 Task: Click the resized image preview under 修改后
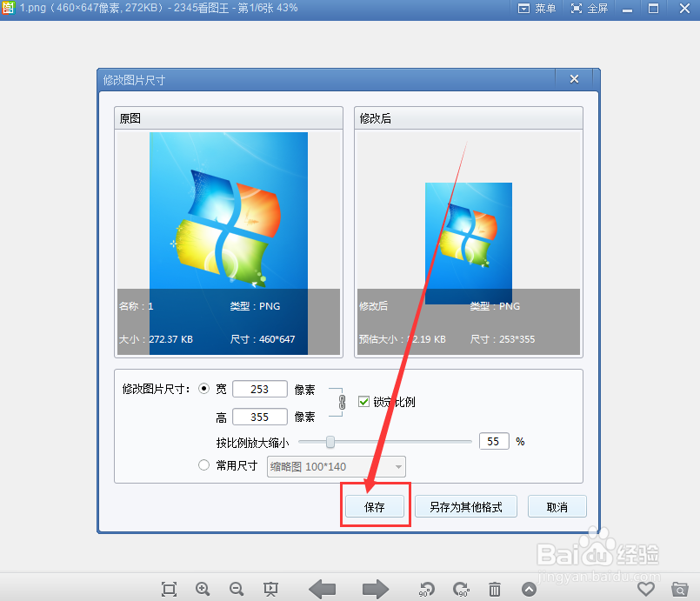[469, 244]
